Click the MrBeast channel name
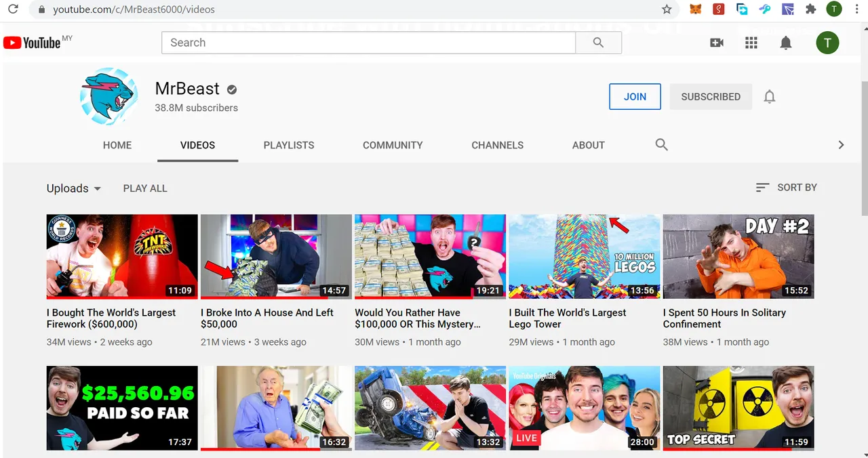This screenshot has width=868, height=458. coord(187,89)
